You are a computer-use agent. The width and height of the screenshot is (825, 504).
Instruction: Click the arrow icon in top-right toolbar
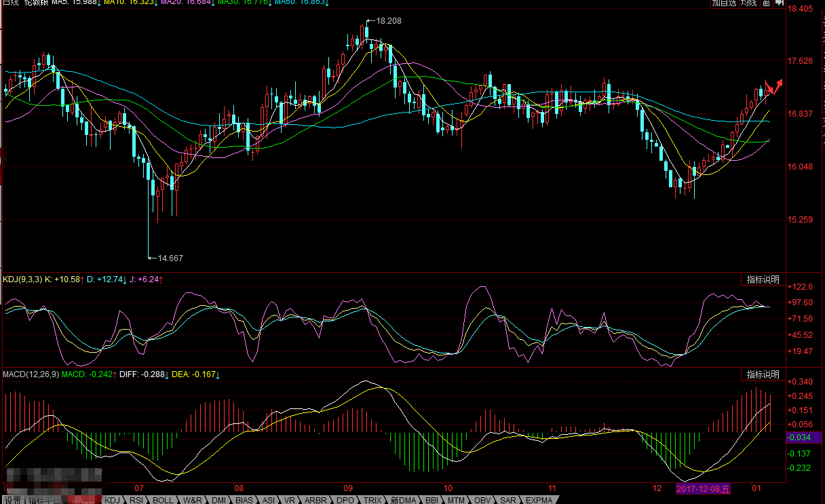(778, 3)
